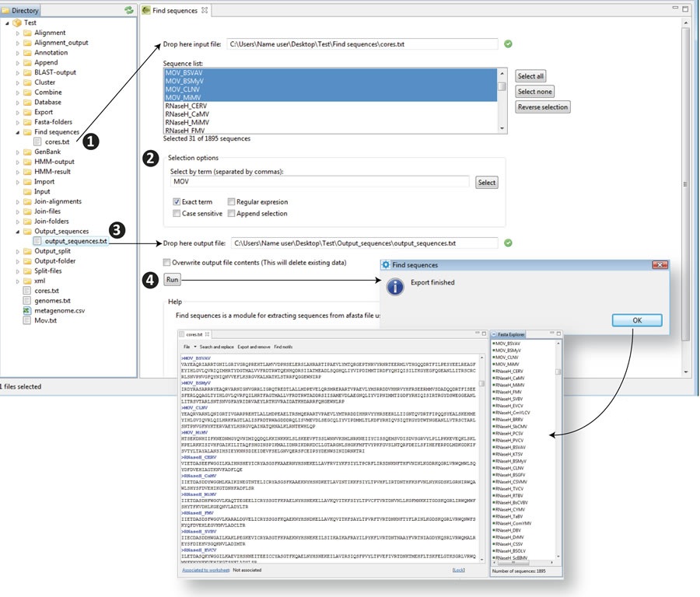Uncheck the Exact term checkbox
Viewport: 700px width, 597px height.
177,202
